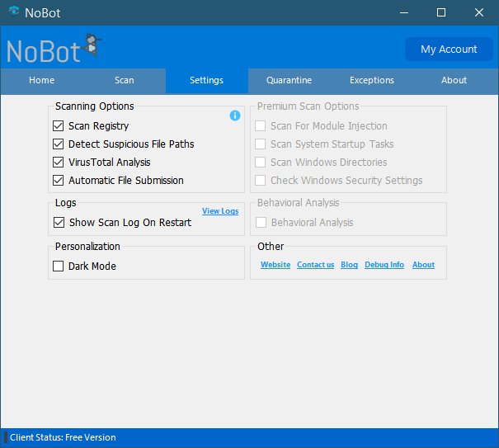Screen dimensions: 499x448
Task: Click the Client Status: Free Version text
Action: point(63,437)
